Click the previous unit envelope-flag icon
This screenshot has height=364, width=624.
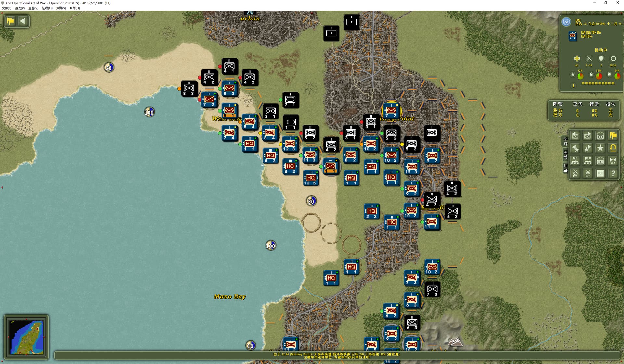tap(575, 135)
